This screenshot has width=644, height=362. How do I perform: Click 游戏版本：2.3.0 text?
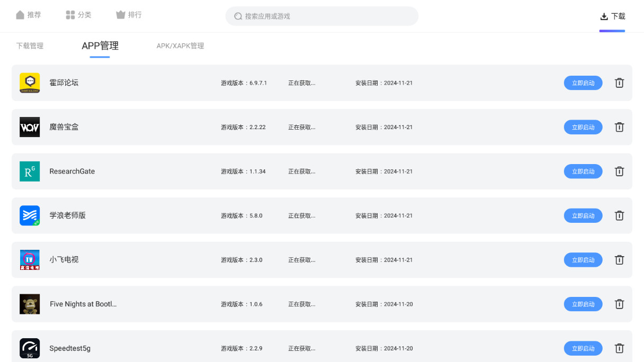pos(242,260)
